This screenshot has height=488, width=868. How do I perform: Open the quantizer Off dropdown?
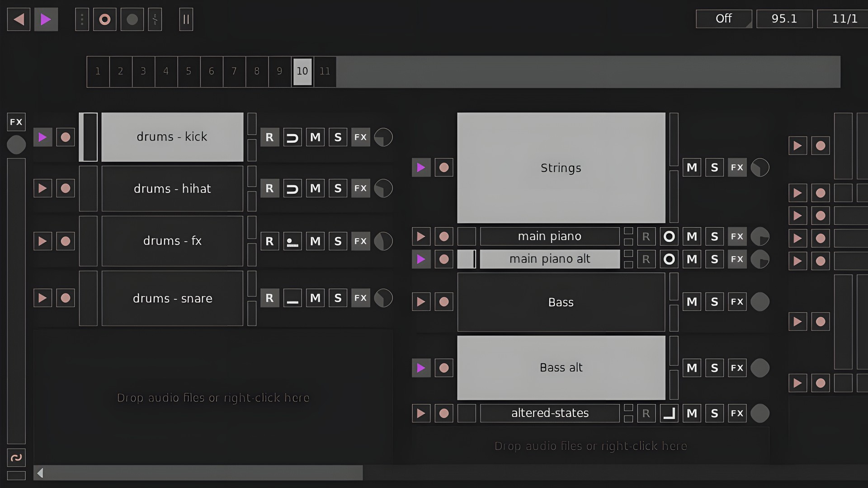pos(723,19)
